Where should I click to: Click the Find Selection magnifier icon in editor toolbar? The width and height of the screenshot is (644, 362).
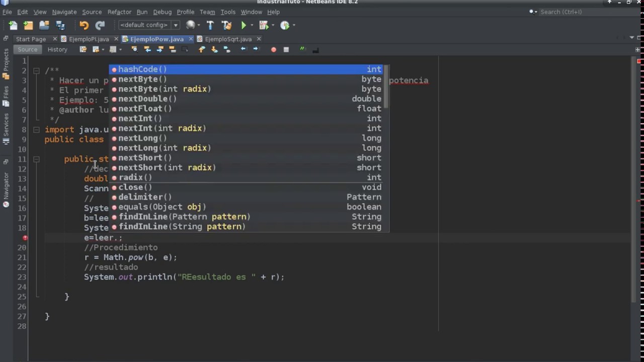coord(134,49)
